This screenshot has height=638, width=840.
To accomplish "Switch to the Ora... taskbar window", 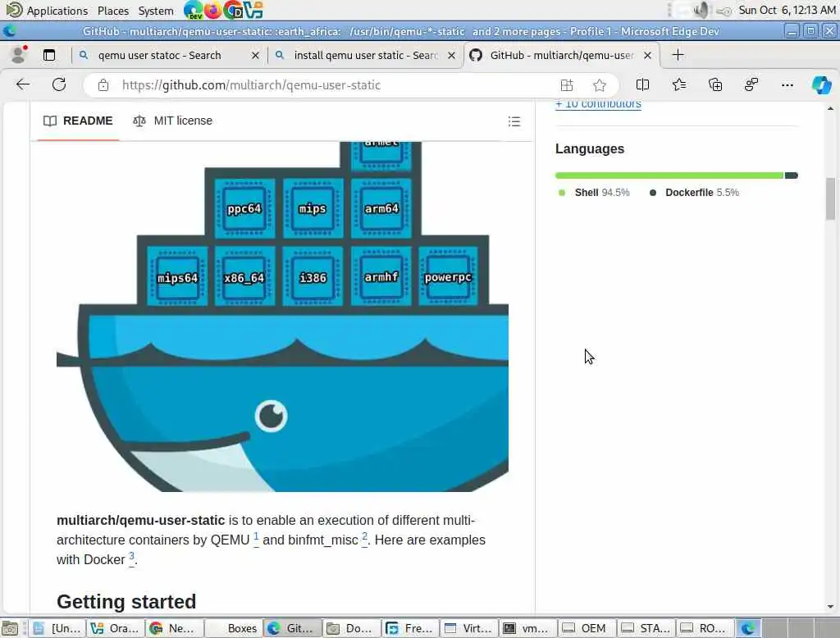I will 115,628.
